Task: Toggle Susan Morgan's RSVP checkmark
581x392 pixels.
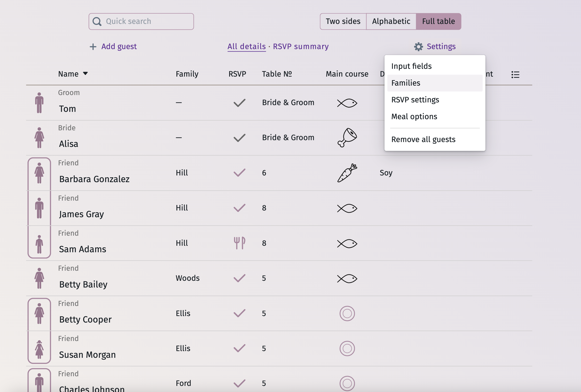Action: (x=239, y=348)
